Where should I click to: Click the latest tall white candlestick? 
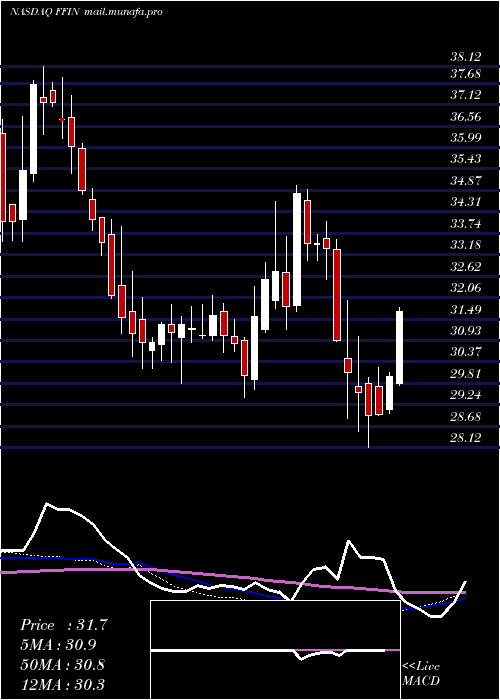(400, 346)
